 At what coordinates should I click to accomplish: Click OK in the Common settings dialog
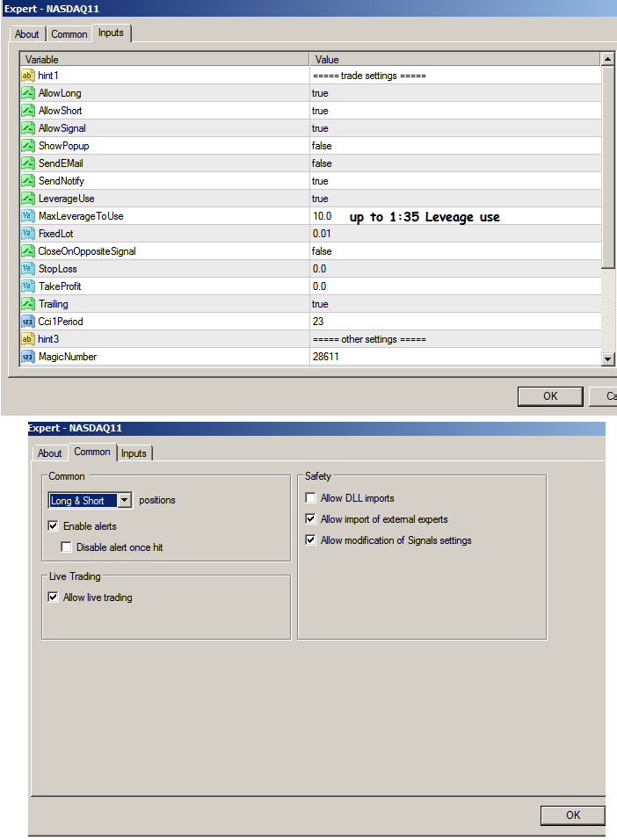(x=573, y=815)
